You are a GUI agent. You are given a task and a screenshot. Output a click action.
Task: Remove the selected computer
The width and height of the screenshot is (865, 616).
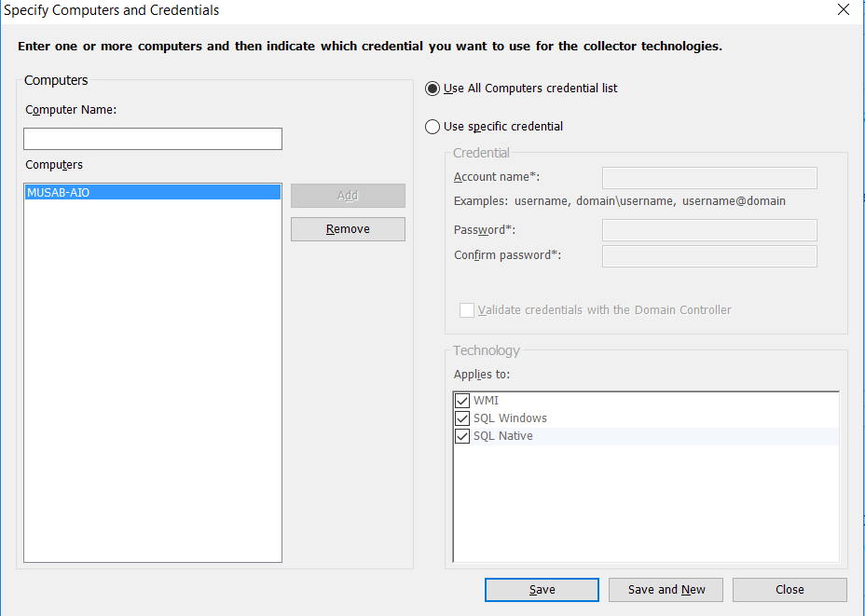348,229
